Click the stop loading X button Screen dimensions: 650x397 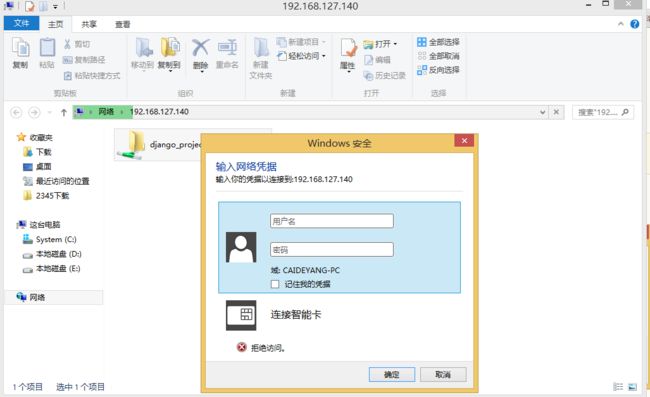pos(556,112)
